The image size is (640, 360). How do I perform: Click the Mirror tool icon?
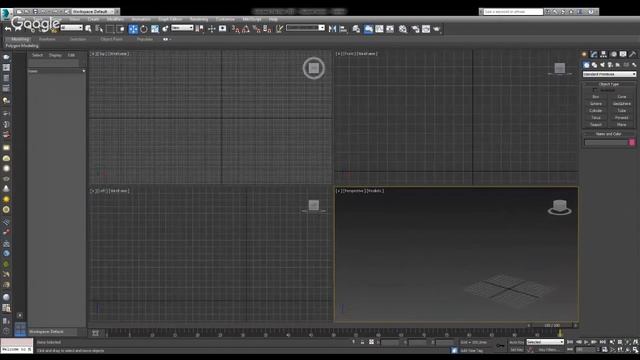332,29
